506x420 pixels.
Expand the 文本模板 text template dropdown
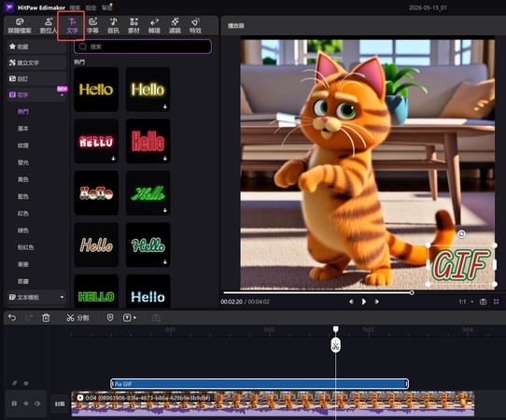click(62, 297)
